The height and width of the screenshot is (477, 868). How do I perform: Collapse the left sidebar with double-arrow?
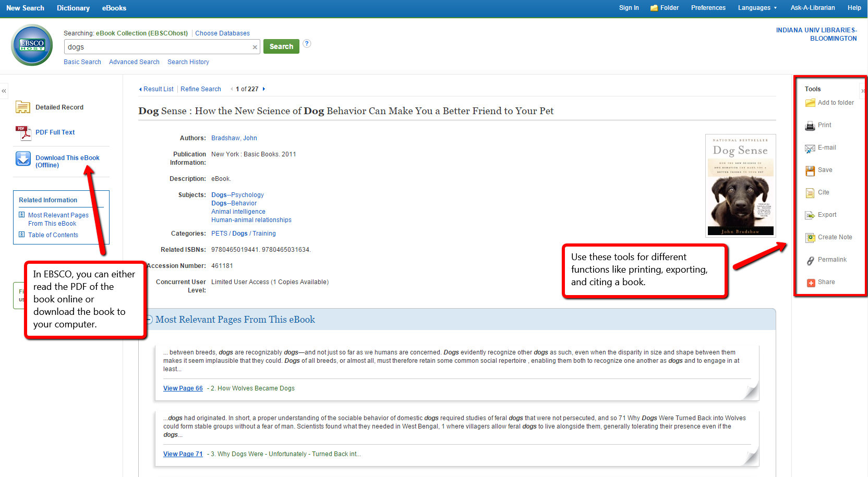tap(4, 91)
